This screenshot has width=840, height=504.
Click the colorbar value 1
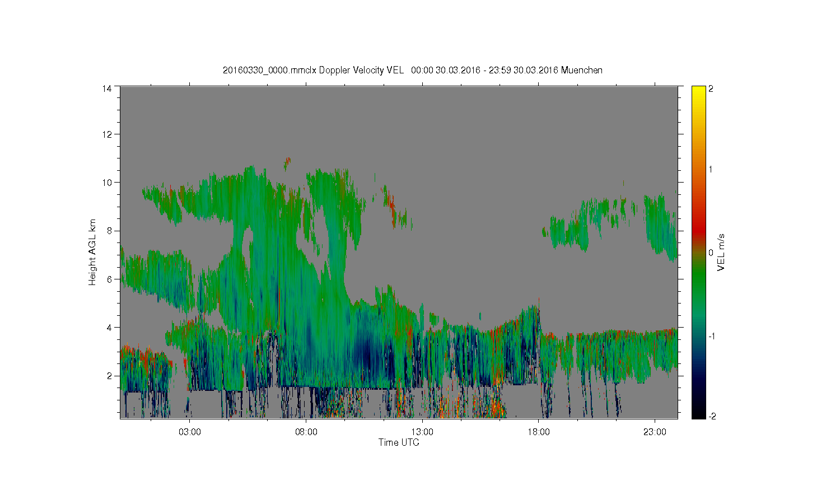pyautogui.click(x=711, y=169)
